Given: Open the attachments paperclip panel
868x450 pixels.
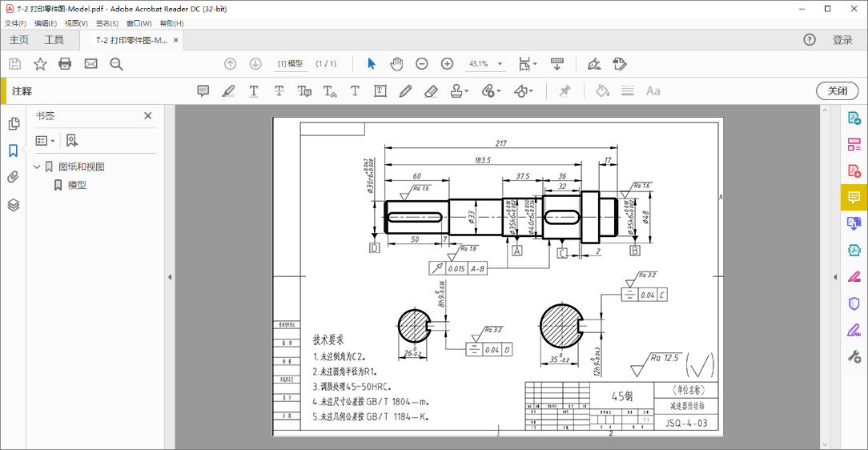Looking at the screenshot, I should [x=14, y=177].
